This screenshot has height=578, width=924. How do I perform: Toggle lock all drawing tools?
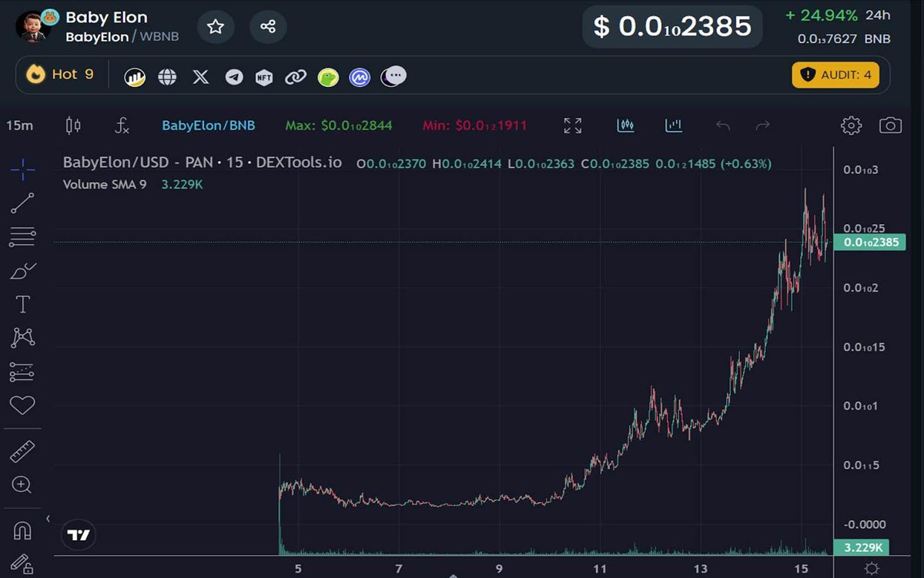tap(21, 565)
